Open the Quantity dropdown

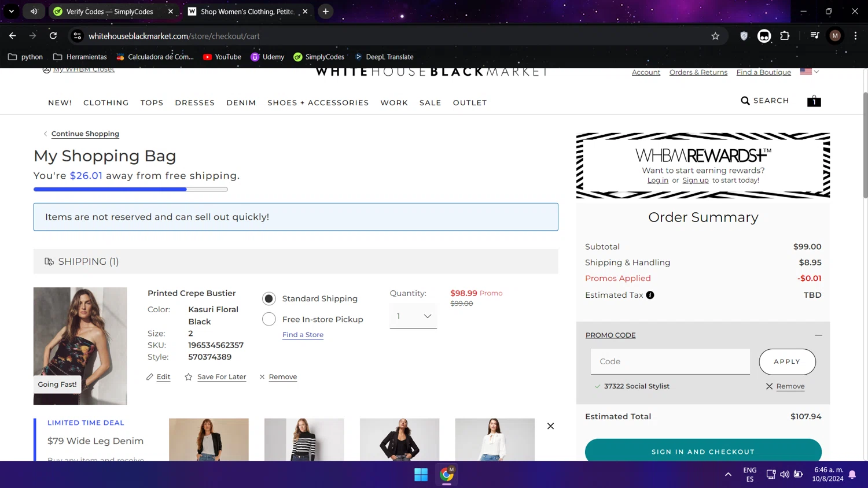click(413, 316)
